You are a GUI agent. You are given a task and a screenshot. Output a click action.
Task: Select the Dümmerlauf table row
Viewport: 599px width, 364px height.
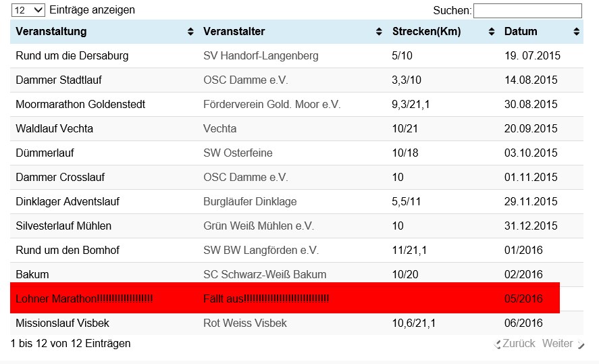pos(297,153)
